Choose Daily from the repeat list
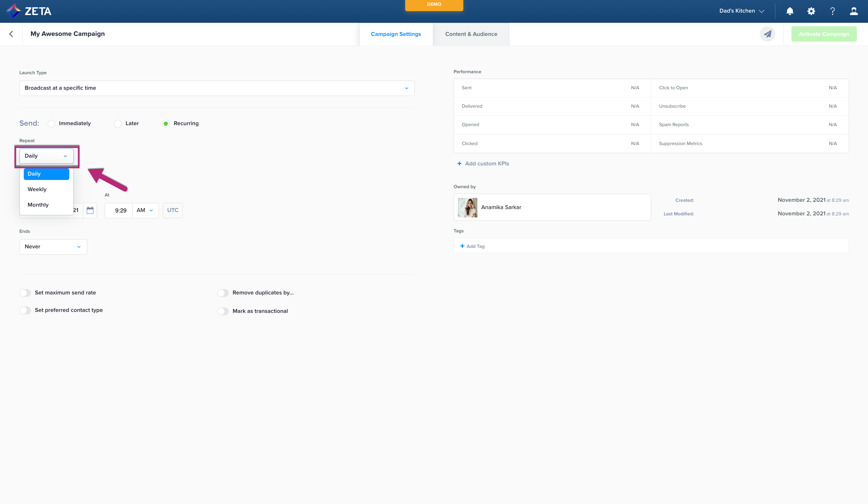Image resolution: width=868 pixels, height=504 pixels. click(x=47, y=174)
